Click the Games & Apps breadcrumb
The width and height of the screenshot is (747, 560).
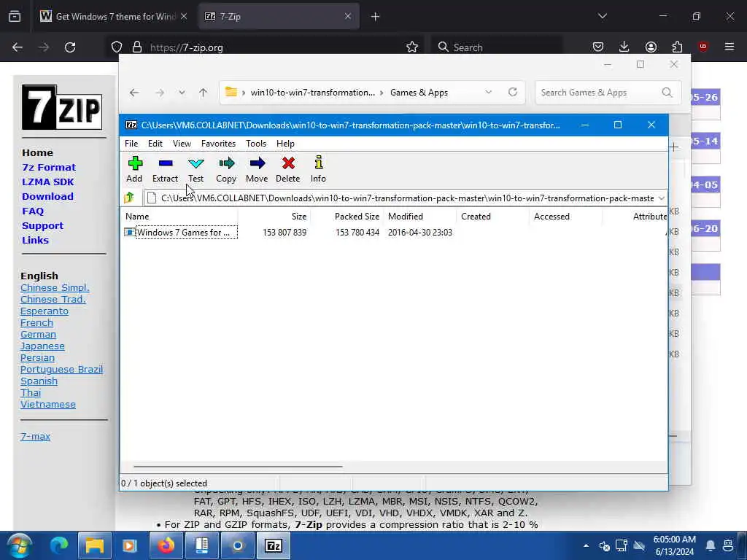pos(419,93)
